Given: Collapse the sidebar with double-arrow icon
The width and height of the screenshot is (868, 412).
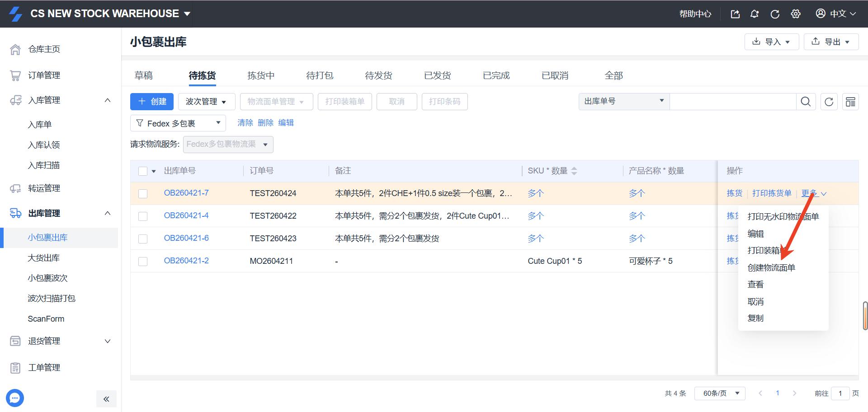Looking at the screenshot, I should [106, 399].
